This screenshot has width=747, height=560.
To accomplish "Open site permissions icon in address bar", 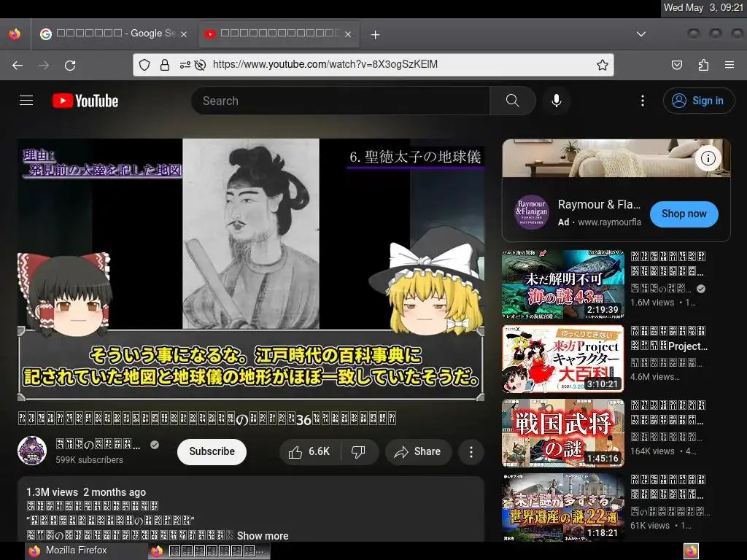I will 185,65.
